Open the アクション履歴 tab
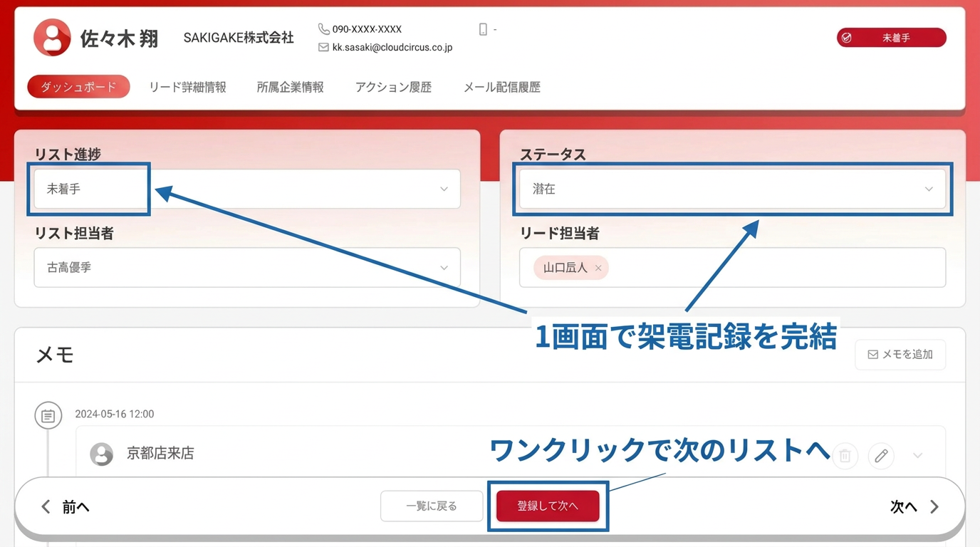The image size is (980, 547). click(393, 87)
